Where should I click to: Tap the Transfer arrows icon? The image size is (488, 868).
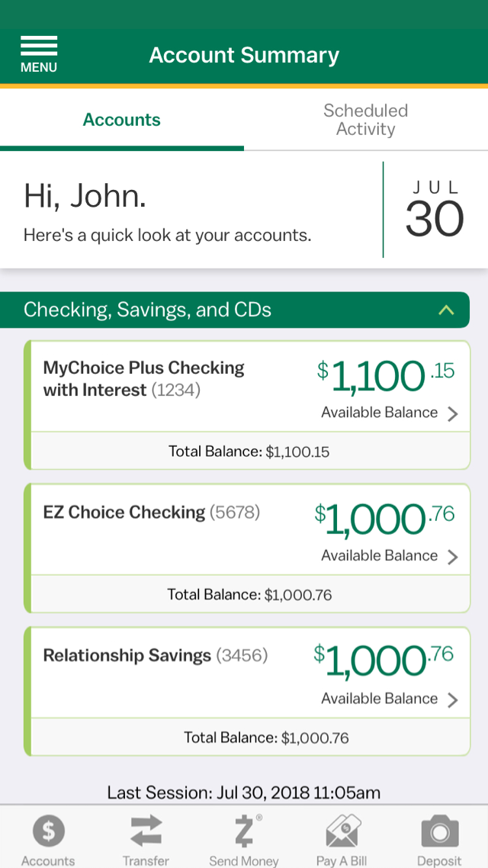(x=146, y=831)
